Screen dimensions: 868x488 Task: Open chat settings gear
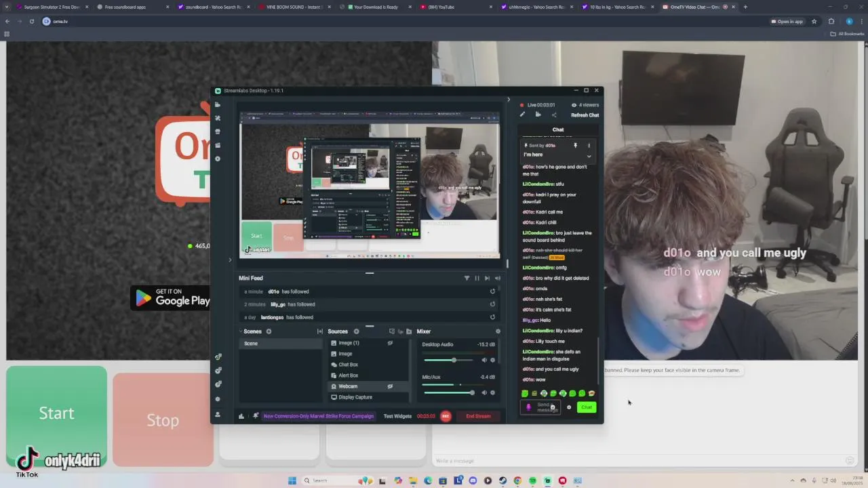point(569,407)
